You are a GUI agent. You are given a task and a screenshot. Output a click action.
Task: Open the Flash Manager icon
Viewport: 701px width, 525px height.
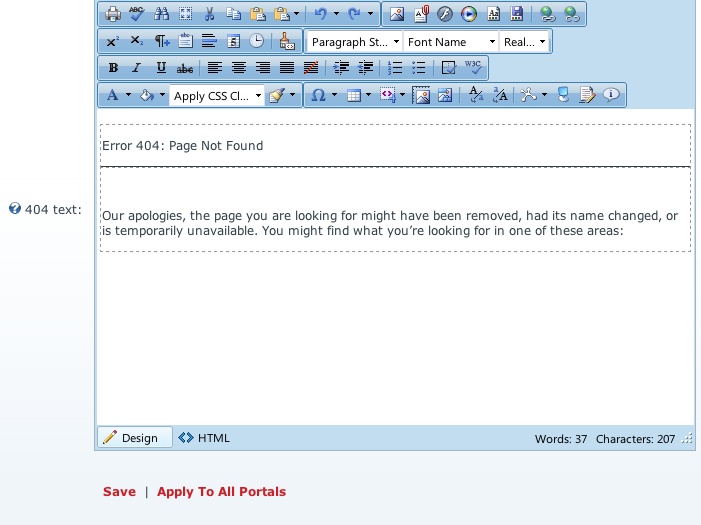(445, 14)
